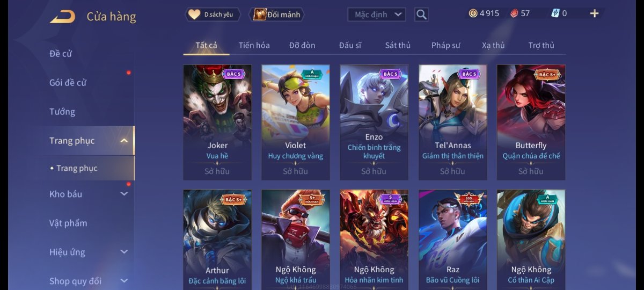Click the magnifying glass search icon
Screen dimensions: 644x290
tap(421, 15)
